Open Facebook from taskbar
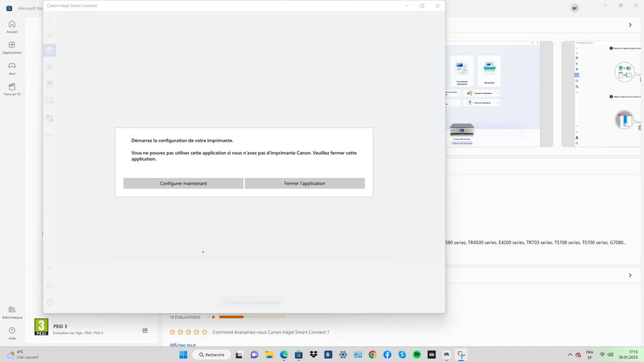 tap(387, 355)
